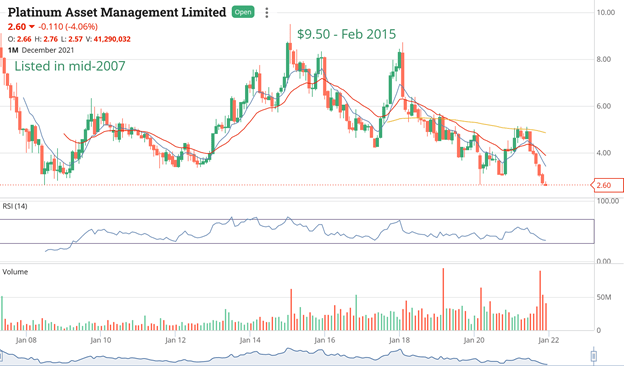Screen dimensions: 624x366
Task: Click the Jan 08 time axis label
Action: tap(26, 340)
